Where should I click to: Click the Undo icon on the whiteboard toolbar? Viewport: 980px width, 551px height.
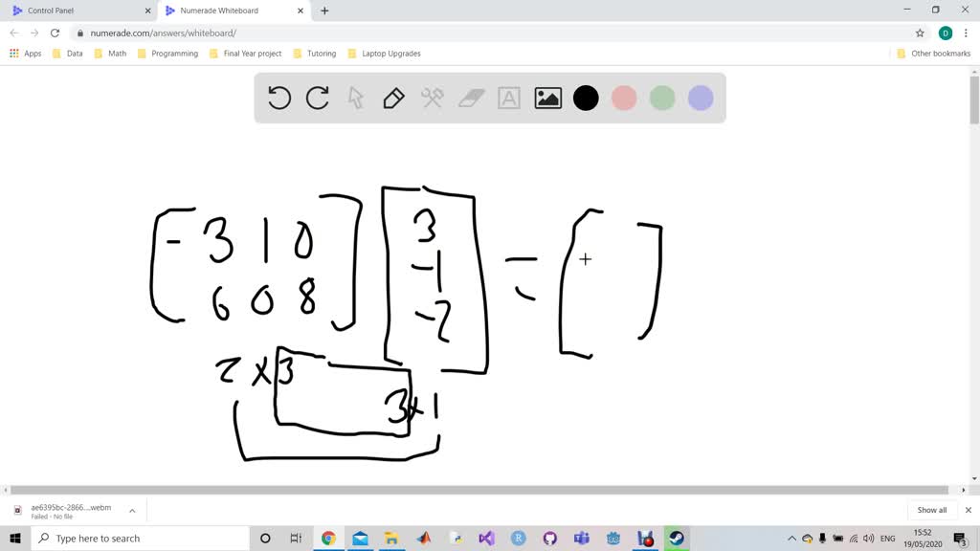click(x=278, y=98)
